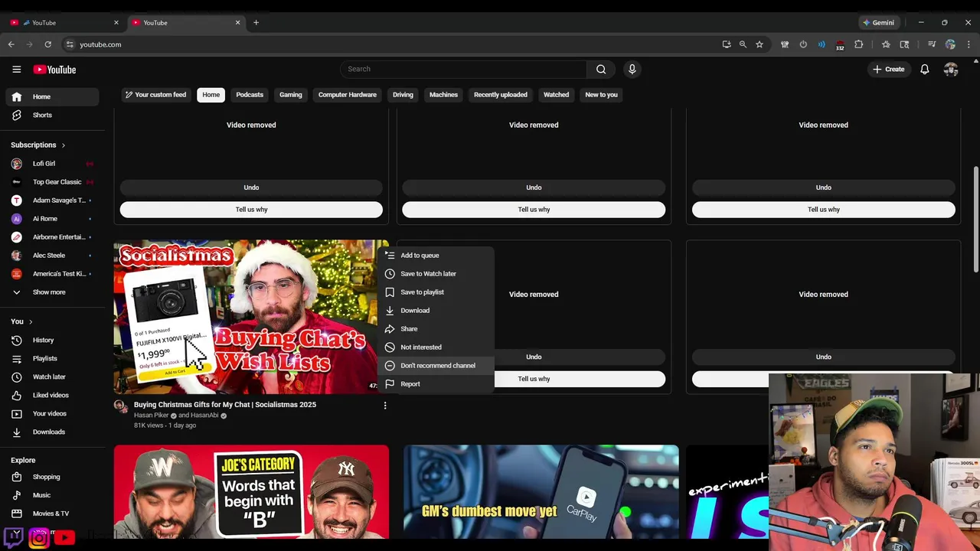Select Save to playlist option

coord(436,292)
